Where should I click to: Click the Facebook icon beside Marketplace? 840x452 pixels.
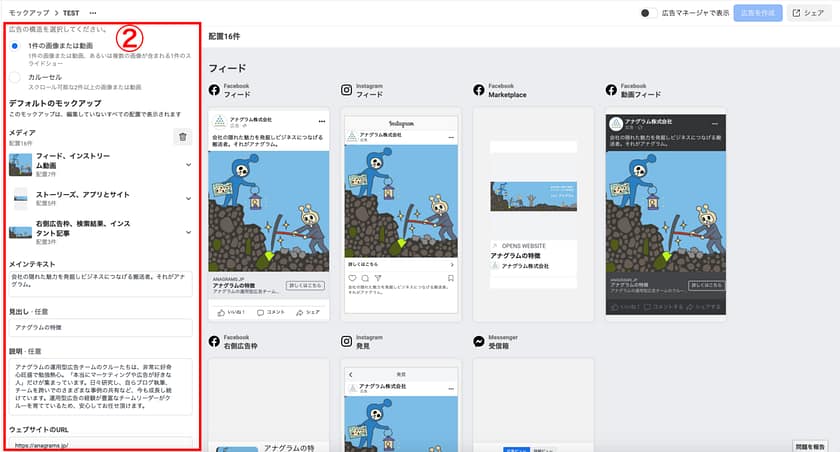click(480, 90)
